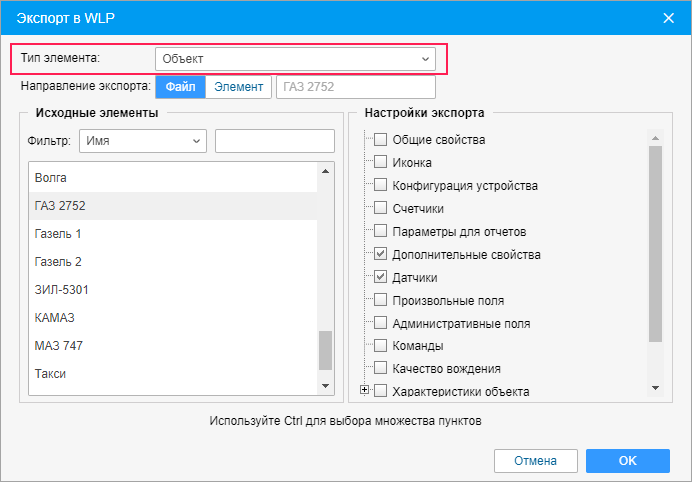Check the Счетчики option

click(380, 208)
